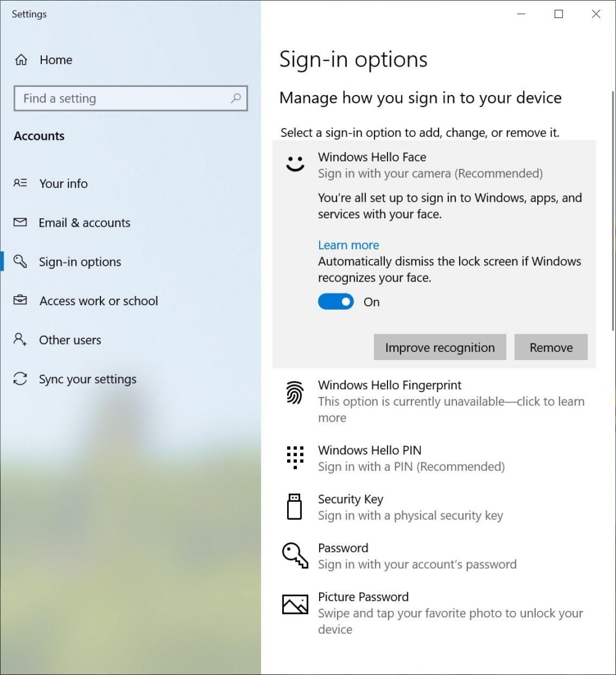Click the PIN keypad dots icon
Screen dimensions: 616x675
click(x=295, y=457)
